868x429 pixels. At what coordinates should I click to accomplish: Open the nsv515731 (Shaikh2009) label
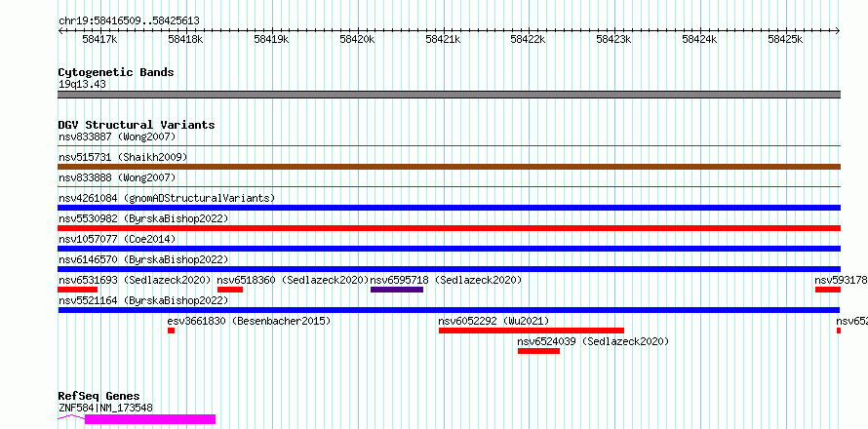point(123,157)
